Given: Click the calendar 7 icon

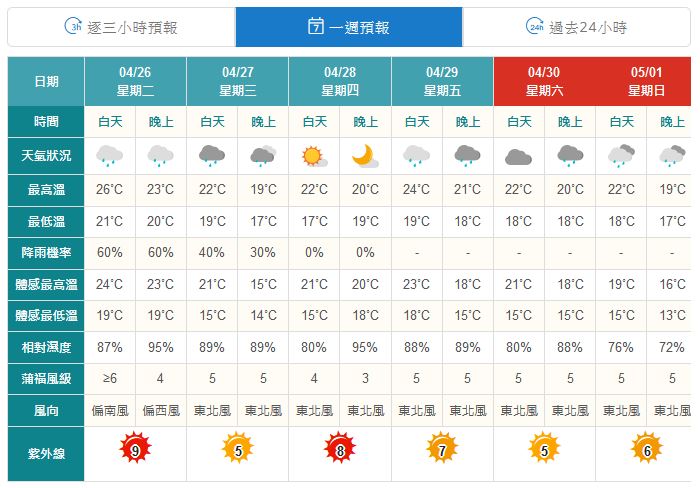Looking at the screenshot, I should pos(316,26).
